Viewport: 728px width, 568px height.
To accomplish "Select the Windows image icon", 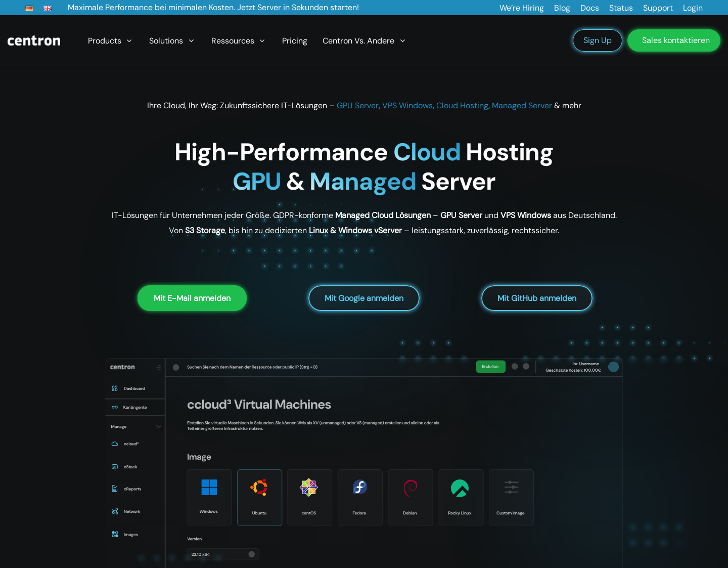I will pyautogui.click(x=209, y=488).
